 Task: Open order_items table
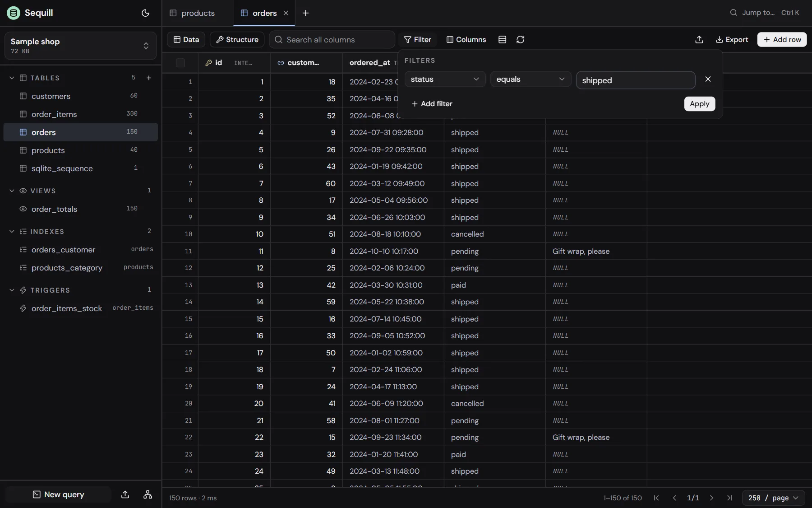click(x=80, y=114)
